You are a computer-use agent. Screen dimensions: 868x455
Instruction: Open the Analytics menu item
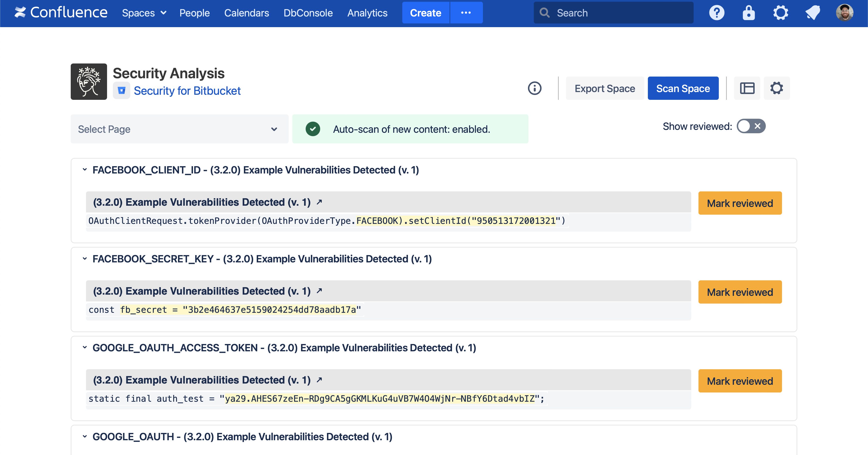click(367, 13)
